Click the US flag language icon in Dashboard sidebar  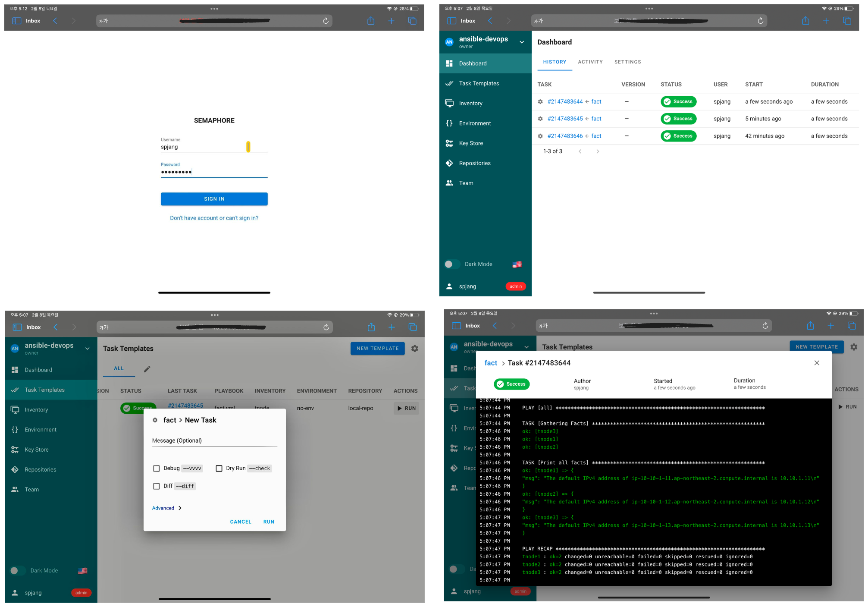click(517, 264)
